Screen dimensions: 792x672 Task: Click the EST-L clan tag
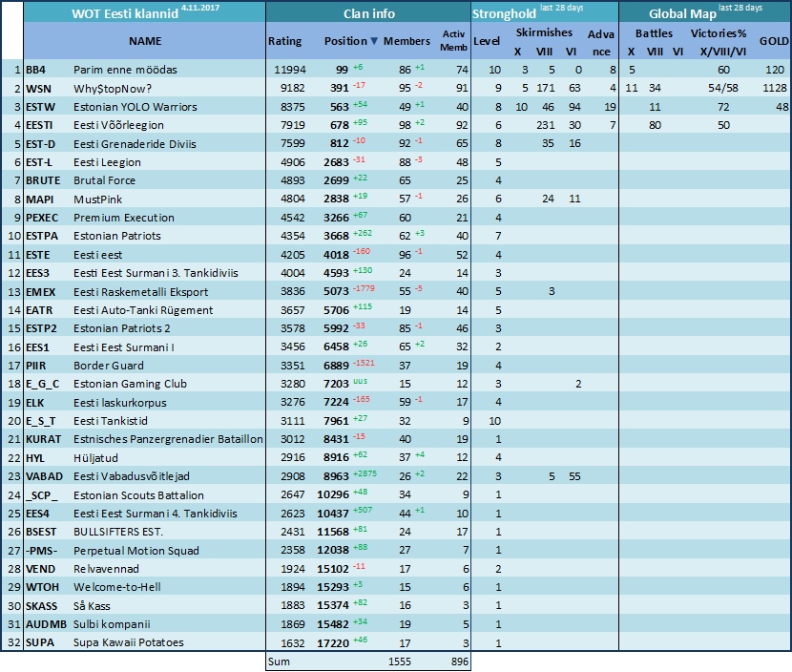(x=39, y=162)
